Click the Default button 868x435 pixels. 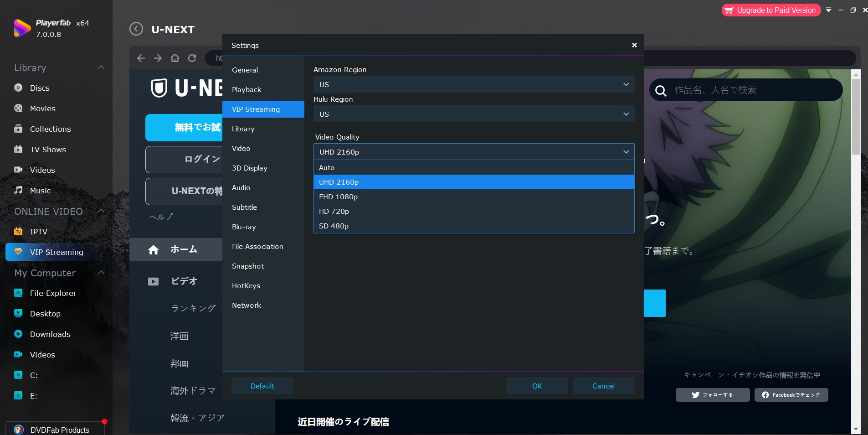click(262, 386)
